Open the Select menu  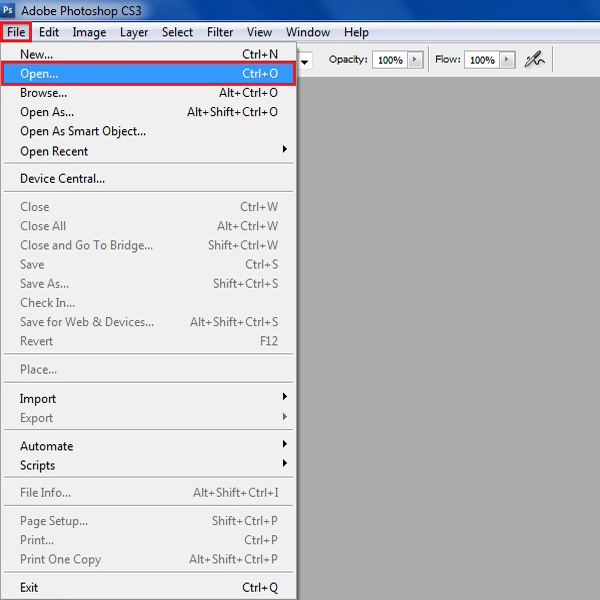click(177, 32)
